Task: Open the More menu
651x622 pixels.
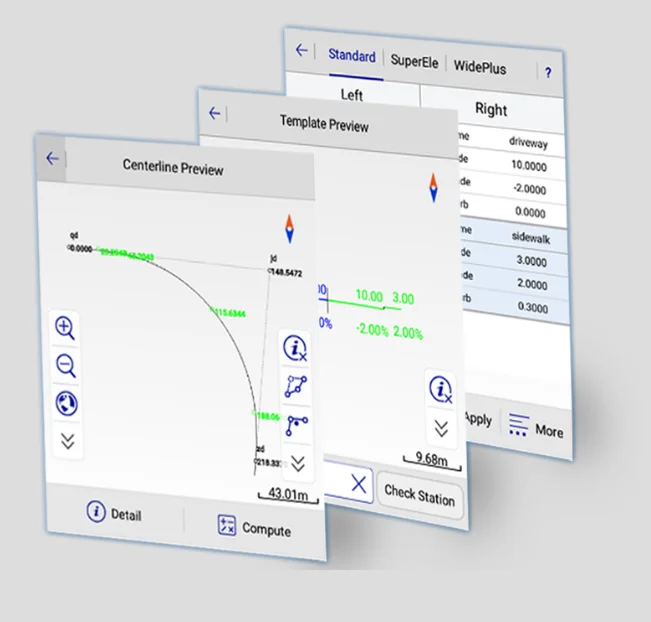Action: 536,427
